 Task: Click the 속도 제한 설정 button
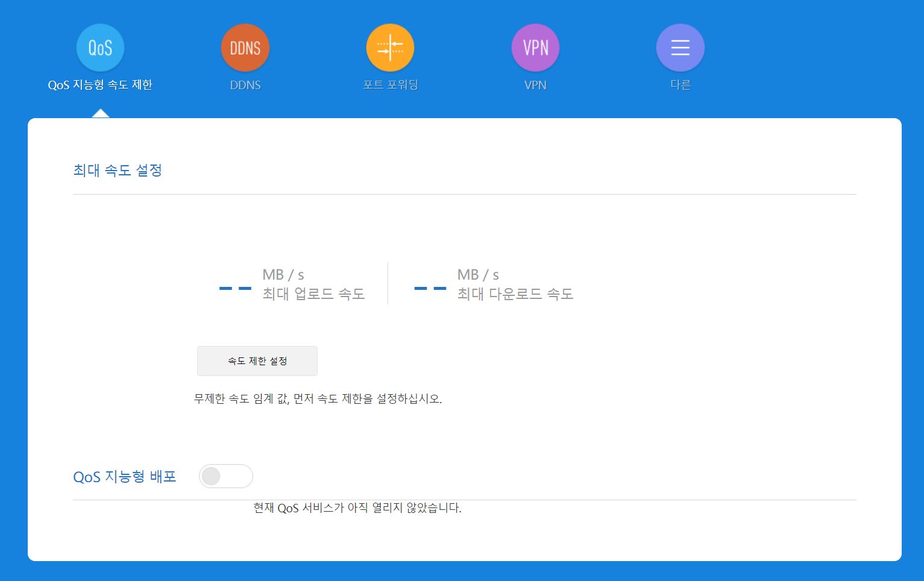[x=257, y=361]
